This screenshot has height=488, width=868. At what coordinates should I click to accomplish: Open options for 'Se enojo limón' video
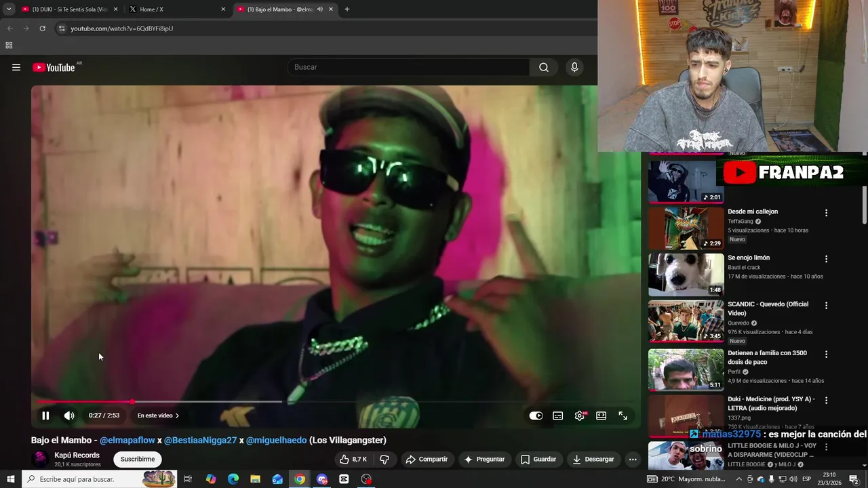click(x=826, y=259)
